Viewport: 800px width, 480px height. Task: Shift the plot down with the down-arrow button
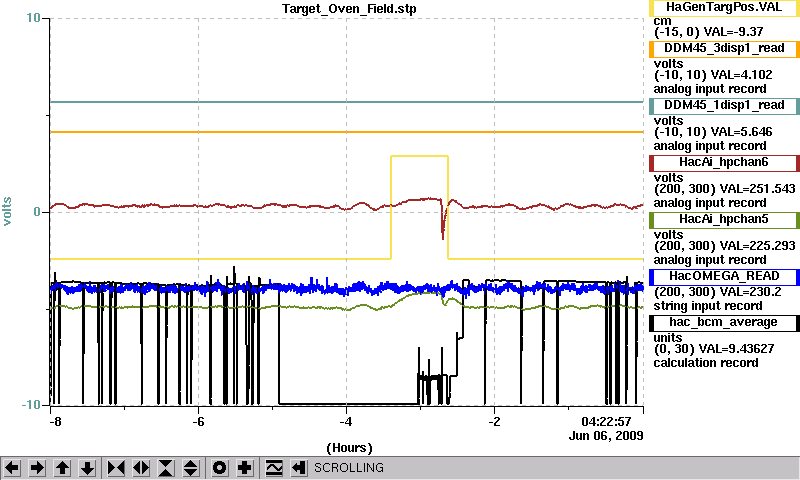tap(88, 468)
